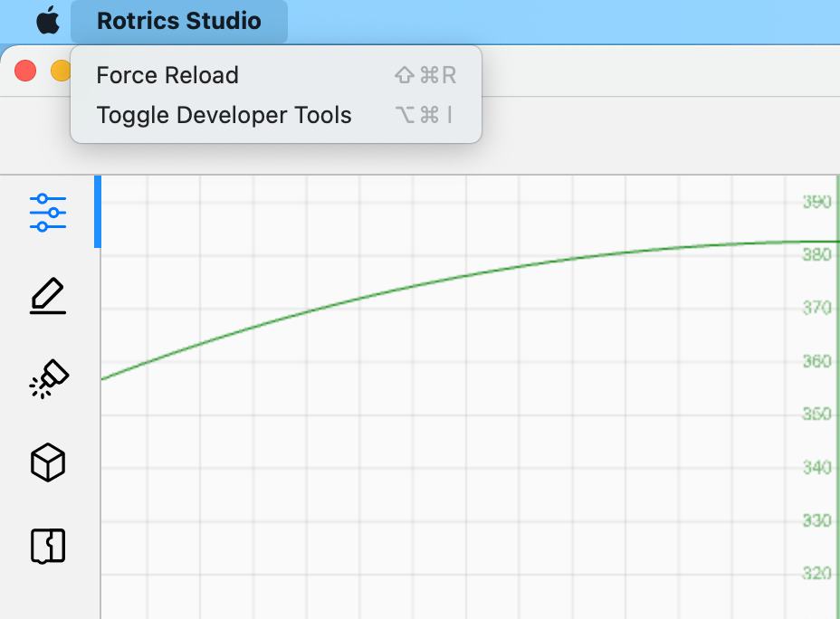Open the basic control sliders panel
Viewport: 840px width, 619px height.
pos(48,213)
